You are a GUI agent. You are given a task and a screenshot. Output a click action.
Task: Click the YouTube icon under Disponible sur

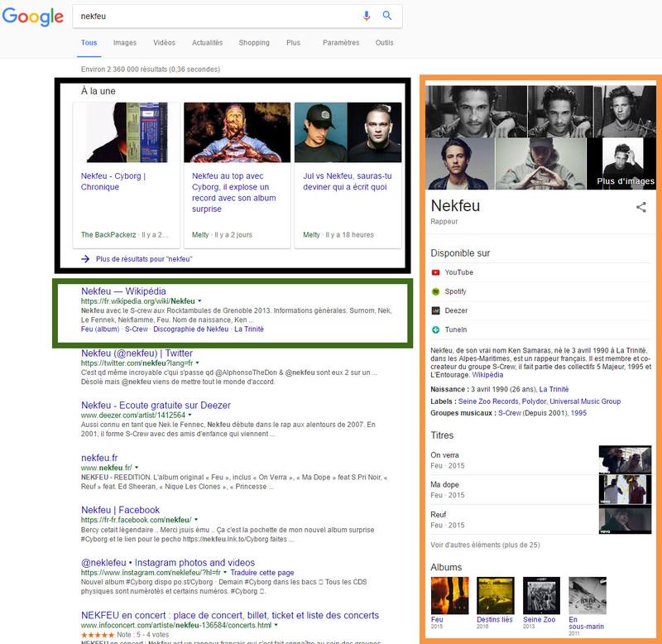(436, 272)
